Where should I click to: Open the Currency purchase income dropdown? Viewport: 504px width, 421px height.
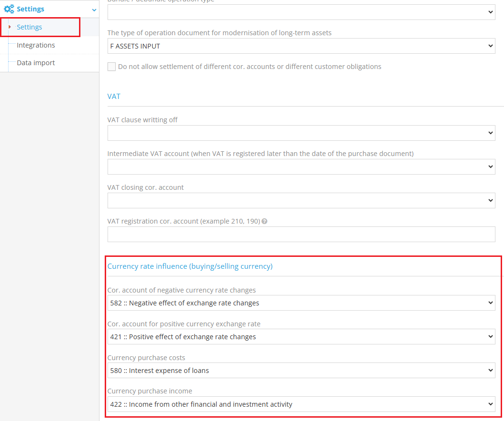coord(301,404)
